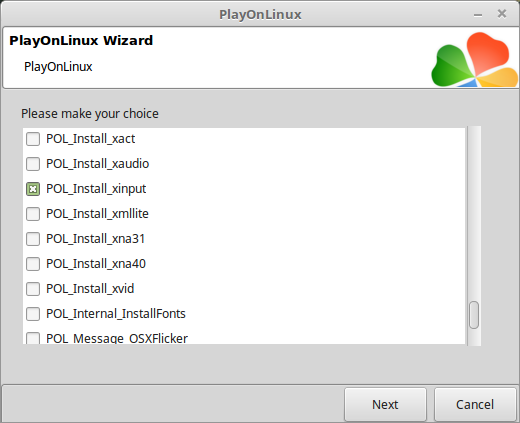Toggle the POL_Install_xvid checkbox
The width and height of the screenshot is (520, 423).
pyautogui.click(x=33, y=289)
